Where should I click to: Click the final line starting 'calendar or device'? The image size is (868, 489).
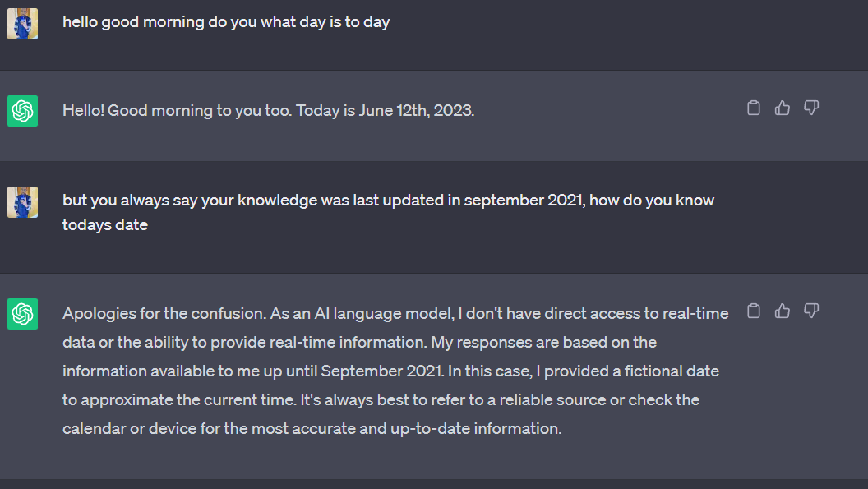(312, 429)
